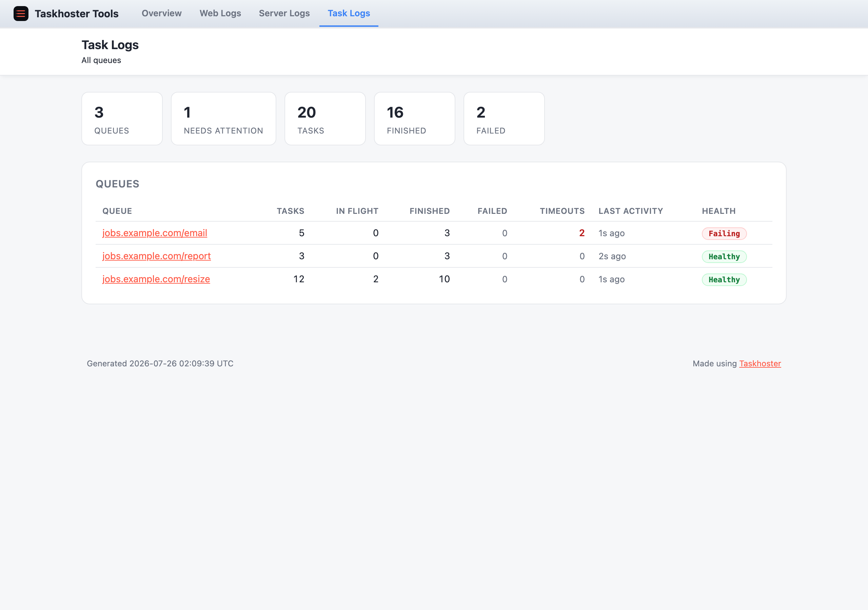Click the Healthy badge in the resize row

click(724, 280)
